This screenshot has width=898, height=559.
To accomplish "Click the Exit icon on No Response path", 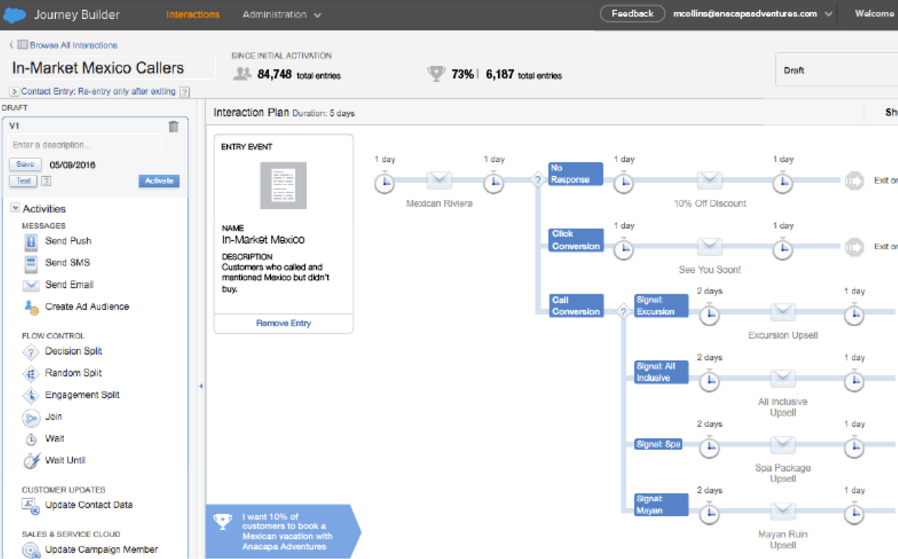I will pyautogui.click(x=854, y=181).
